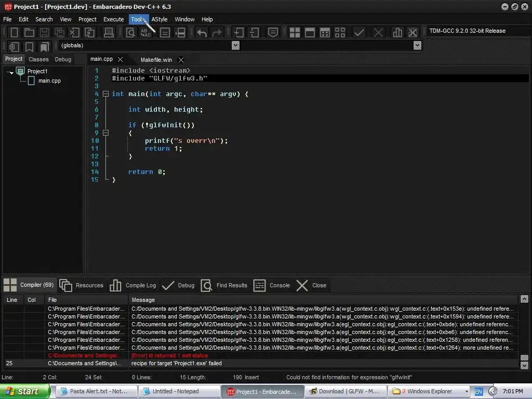The height and width of the screenshot is (399, 532).
Task: Click the Compile and Run toolbar icon
Action: click(325, 33)
